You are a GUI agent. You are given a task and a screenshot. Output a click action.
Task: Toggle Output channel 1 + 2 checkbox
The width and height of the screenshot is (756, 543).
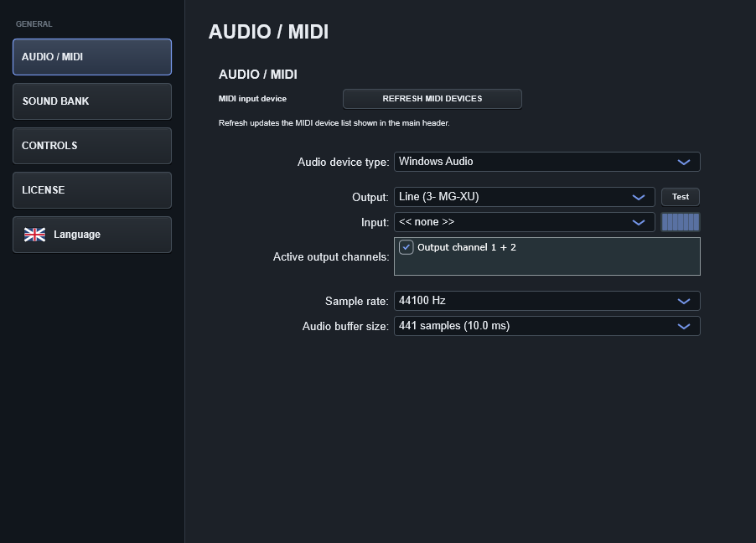click(x=406, y=247)
